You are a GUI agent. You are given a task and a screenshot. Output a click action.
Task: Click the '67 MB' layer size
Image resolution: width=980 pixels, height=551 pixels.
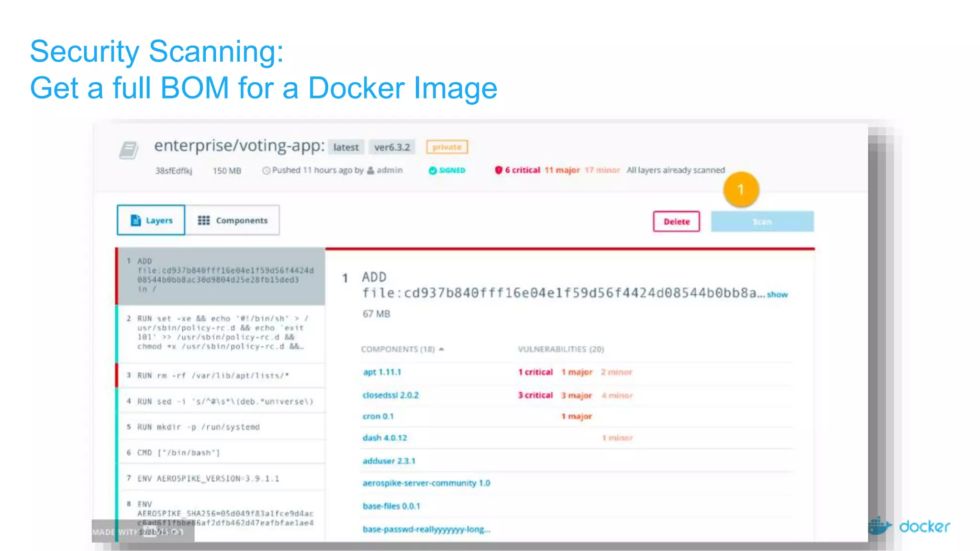(376, 314)
